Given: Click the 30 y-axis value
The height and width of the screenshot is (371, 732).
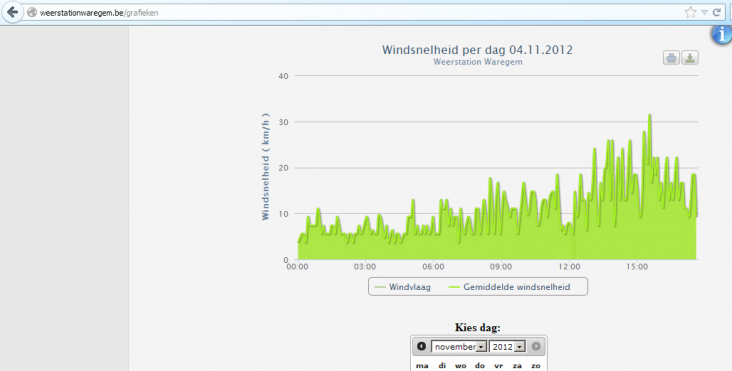Looking at the screenshot, I should click(x=283, y=122).
